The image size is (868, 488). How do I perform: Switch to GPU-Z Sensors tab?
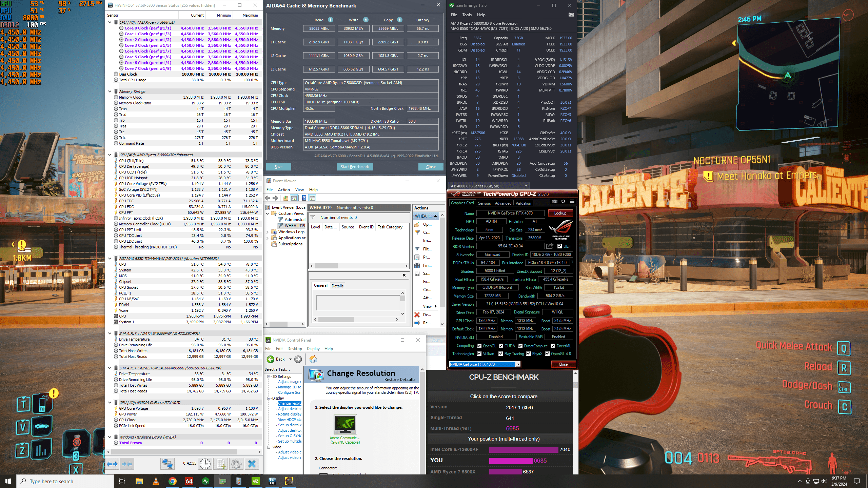(x=484, y=203)
